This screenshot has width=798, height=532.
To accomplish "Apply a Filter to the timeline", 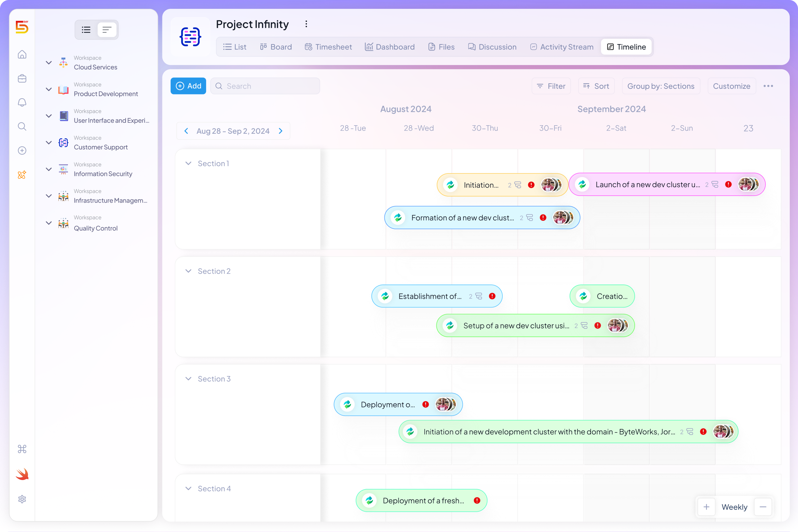I will [551, 86].
